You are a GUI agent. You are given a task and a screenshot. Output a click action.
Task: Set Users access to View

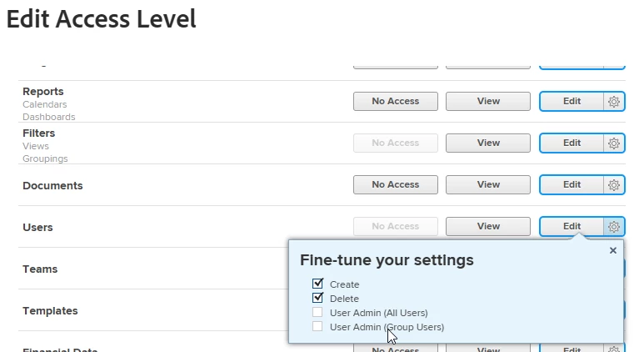488,227
